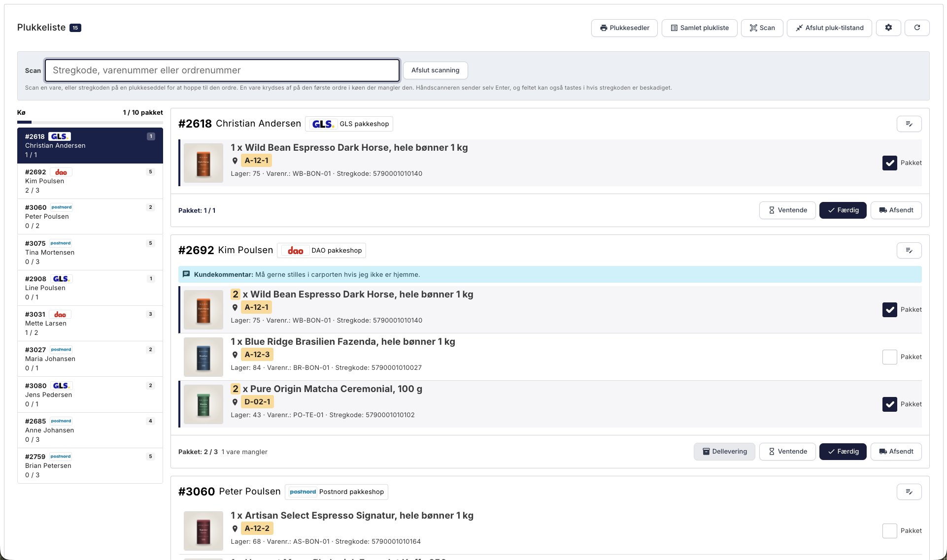
Task: Select order #2759 Brian Petersen in queue
Action: pos(90,466)
